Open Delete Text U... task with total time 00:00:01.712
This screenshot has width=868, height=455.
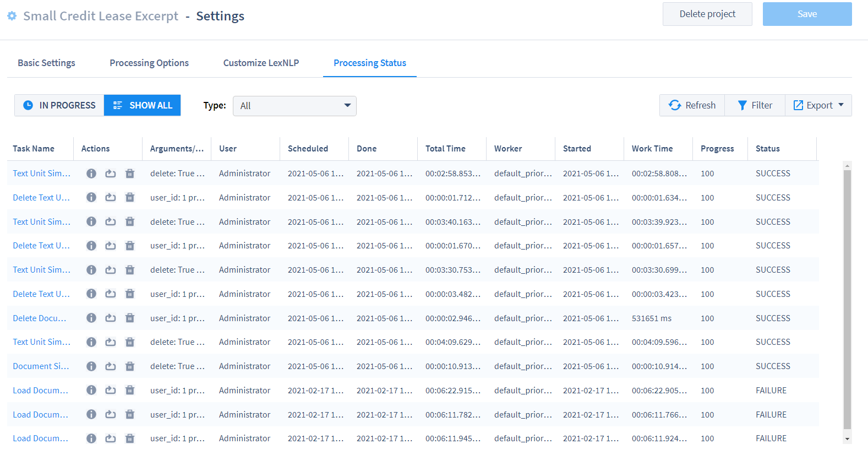[41, 197]
